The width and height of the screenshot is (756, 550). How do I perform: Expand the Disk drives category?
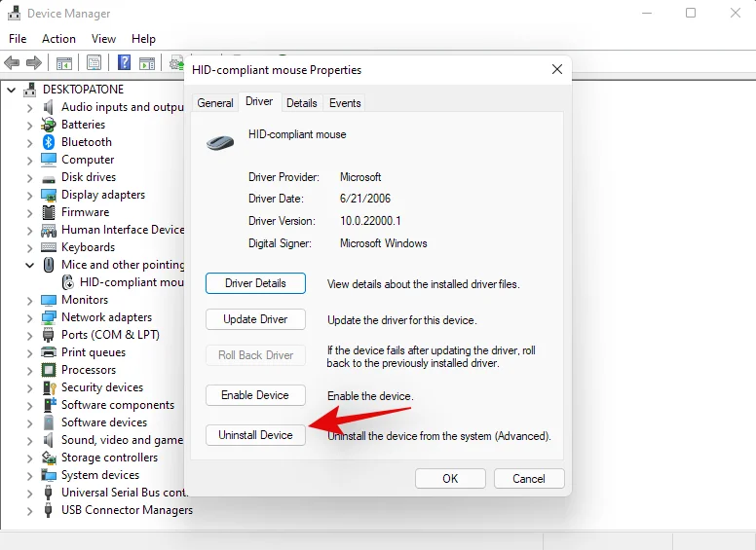(29, 178)
